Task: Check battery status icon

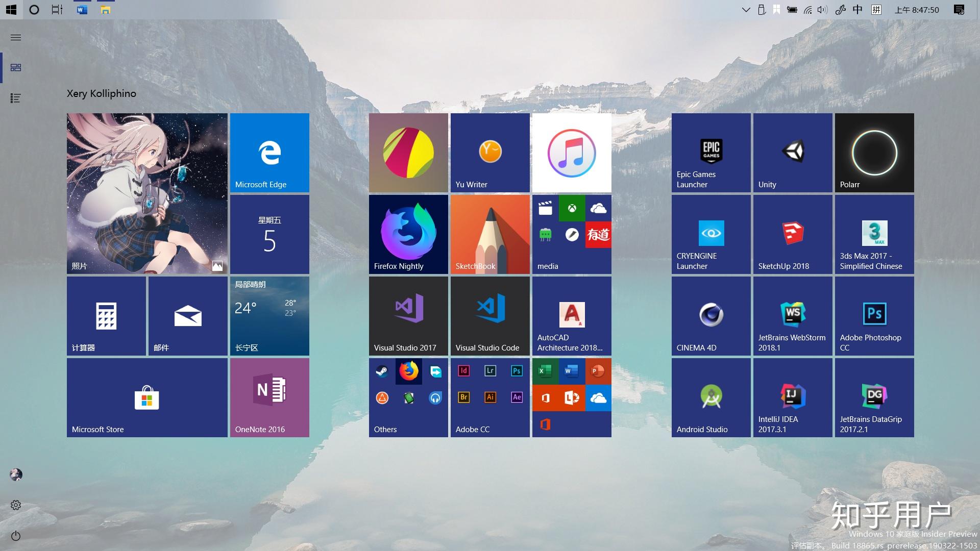Action: 792,10
